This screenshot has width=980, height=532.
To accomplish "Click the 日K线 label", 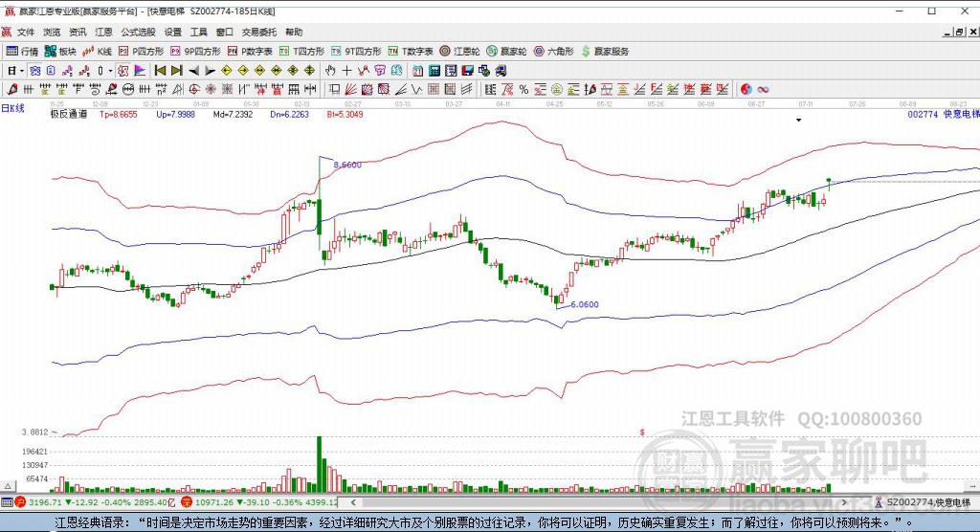I will pos(12,108).
